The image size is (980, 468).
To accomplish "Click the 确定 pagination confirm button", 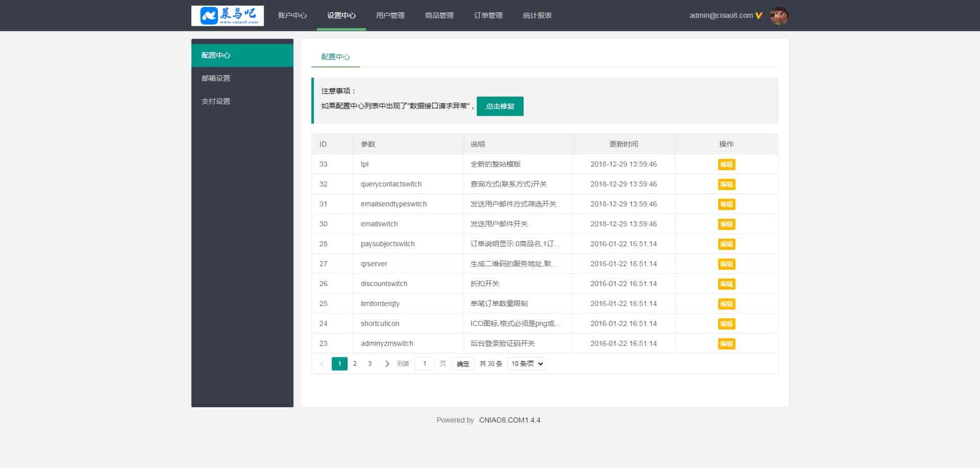I will click(x=462, y=364).
